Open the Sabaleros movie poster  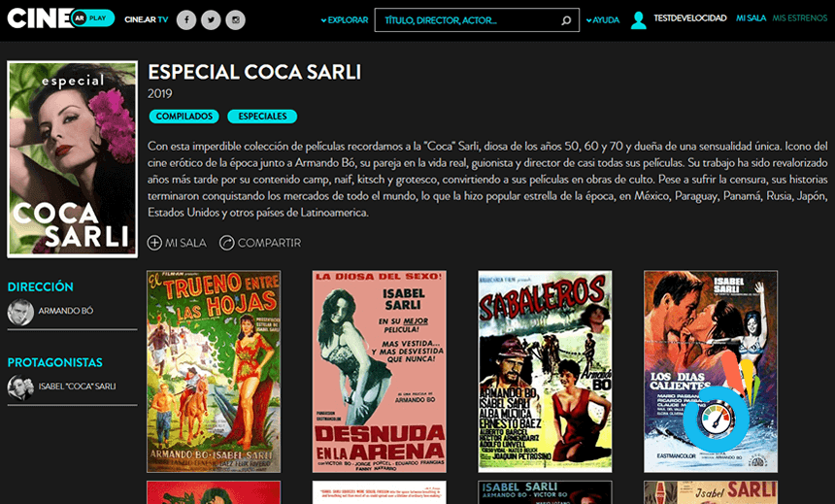pos(545,371)
